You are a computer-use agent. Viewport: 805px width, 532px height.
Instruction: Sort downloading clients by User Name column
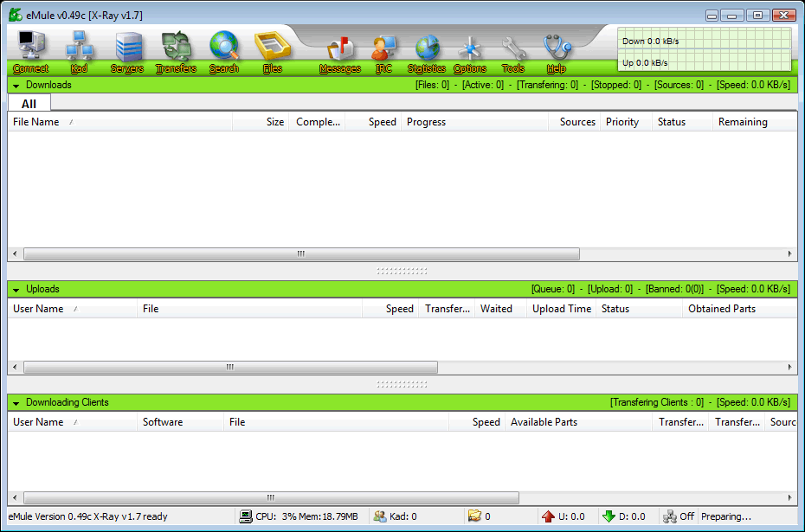point(73,422)
